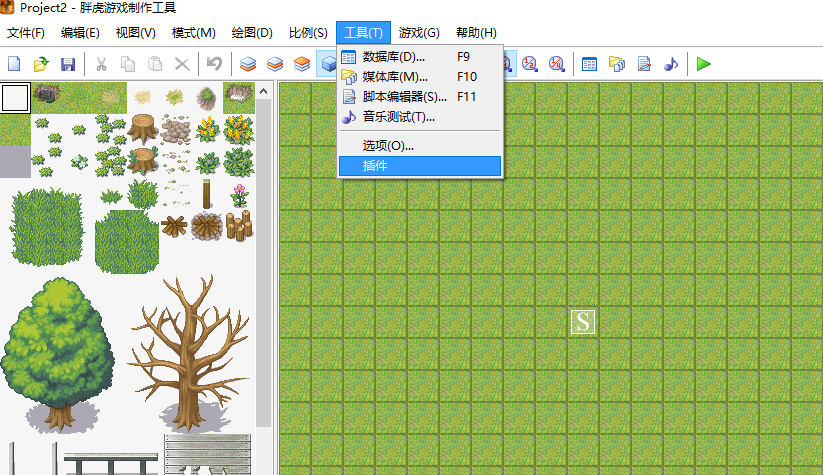
Task: Select the event layer cube icon
Action: click(328, 64)
